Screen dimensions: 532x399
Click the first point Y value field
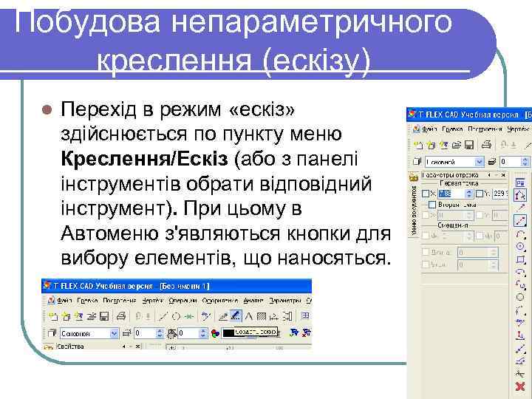point(500,194)
